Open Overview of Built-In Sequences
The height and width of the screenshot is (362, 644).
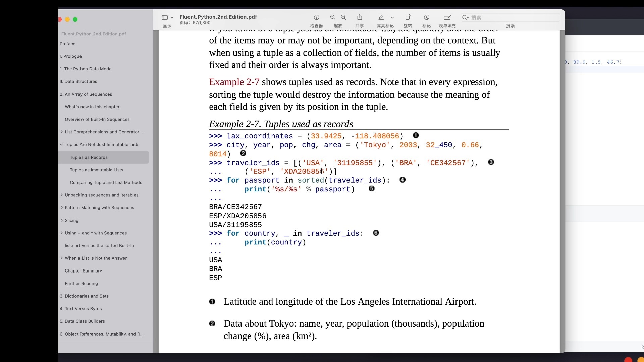[x=97, y=119]
